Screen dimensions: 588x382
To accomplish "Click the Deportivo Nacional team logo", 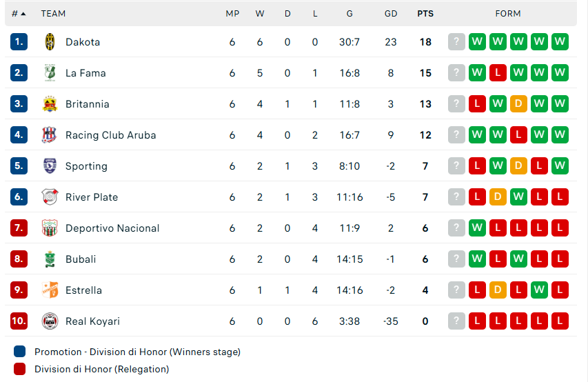I will 50,228.
